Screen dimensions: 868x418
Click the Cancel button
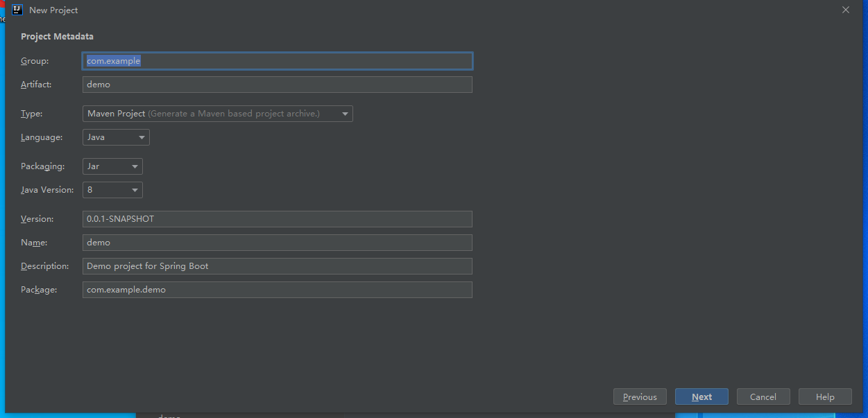pos(763,397)
